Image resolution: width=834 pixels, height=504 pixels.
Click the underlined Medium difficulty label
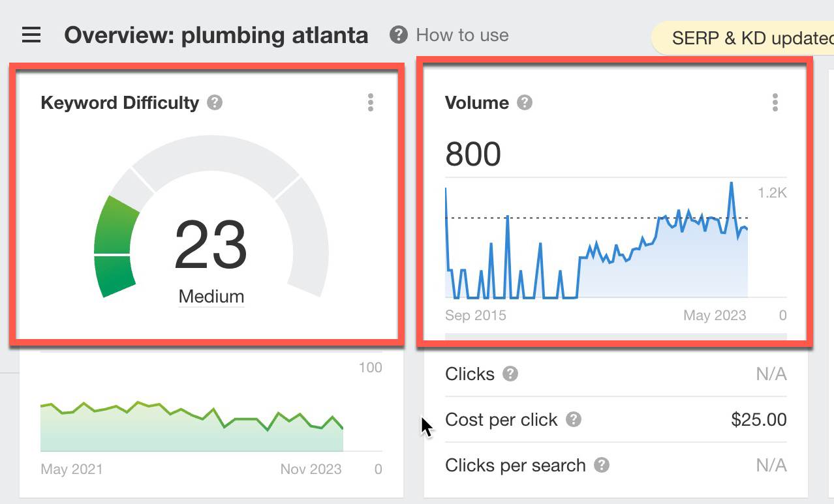[211, 297]
